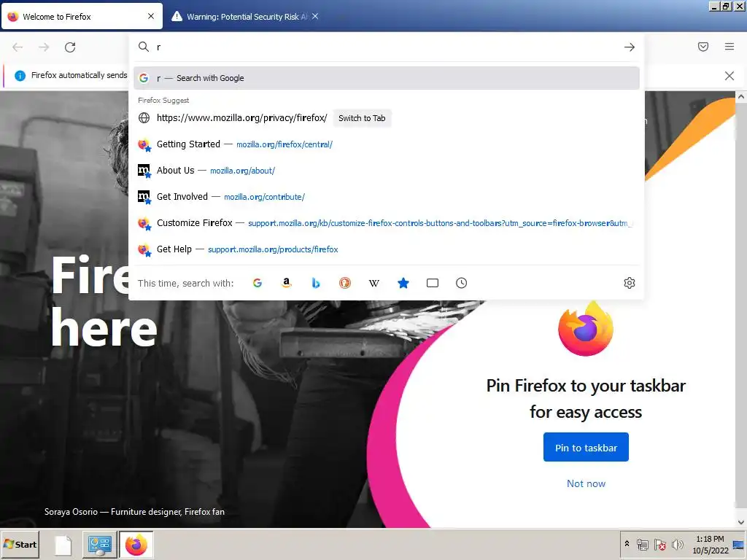Switch to the Potential Security Risk tab
The image size is (747, 560).
tap(244, 16)
